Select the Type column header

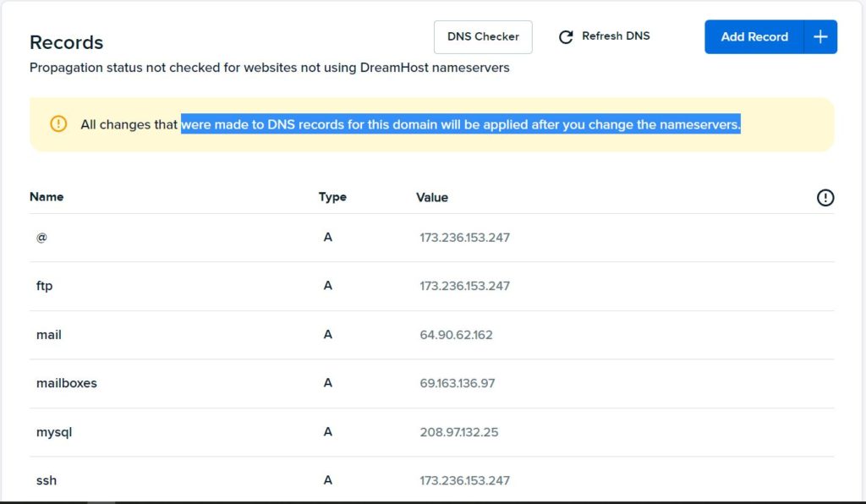[x=332, y=197]
